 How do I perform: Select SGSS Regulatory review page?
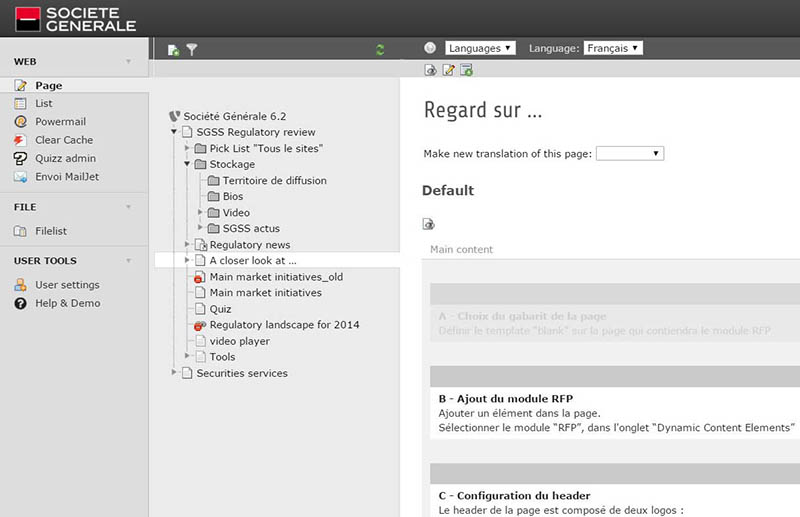256,132
